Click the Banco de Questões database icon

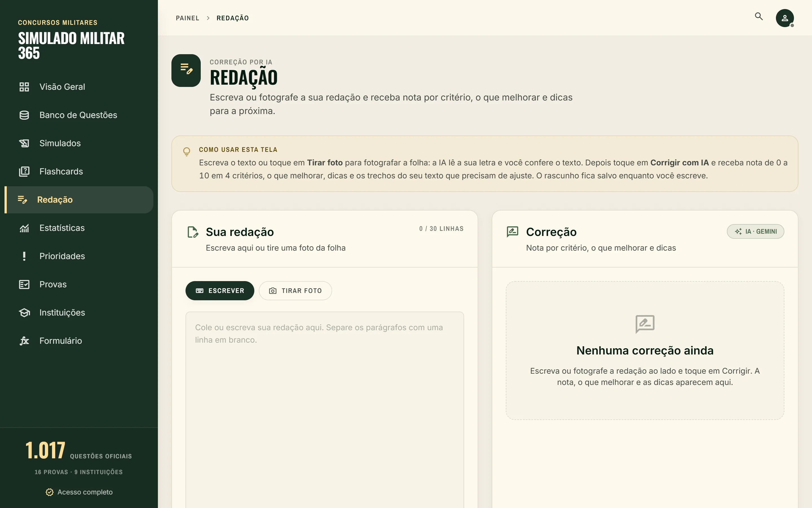pyautogui.click(x=24, y=115)
